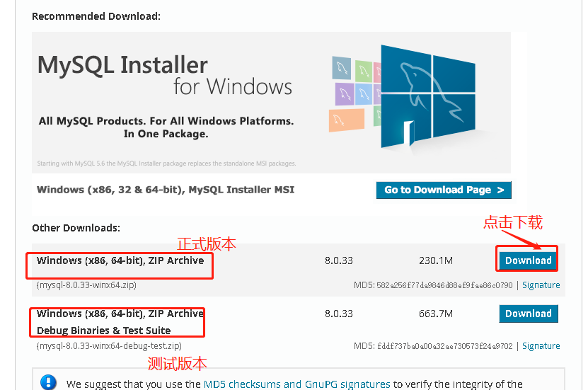Click the mysql-8.0.33-winx64-debug-test.zip filename text

109,346
